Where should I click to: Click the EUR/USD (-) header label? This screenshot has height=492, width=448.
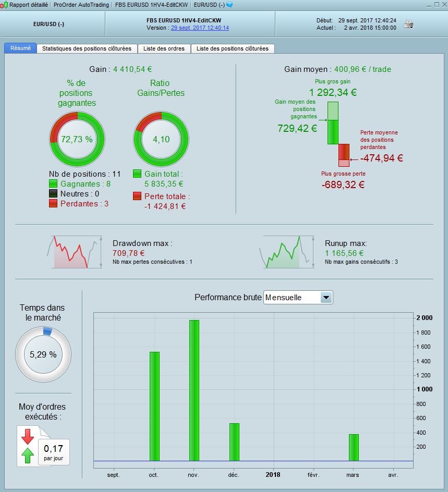(x=49, y=24)
